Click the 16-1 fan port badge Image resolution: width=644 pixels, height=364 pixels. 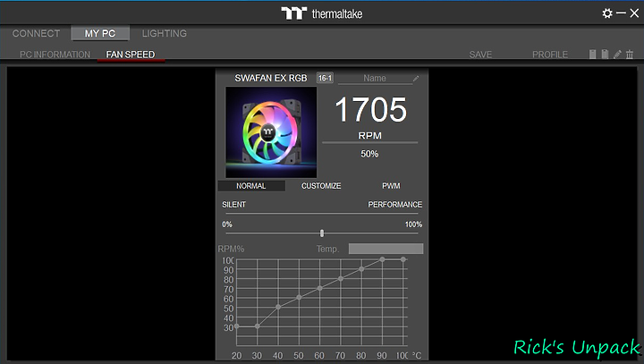click(325, 78)
